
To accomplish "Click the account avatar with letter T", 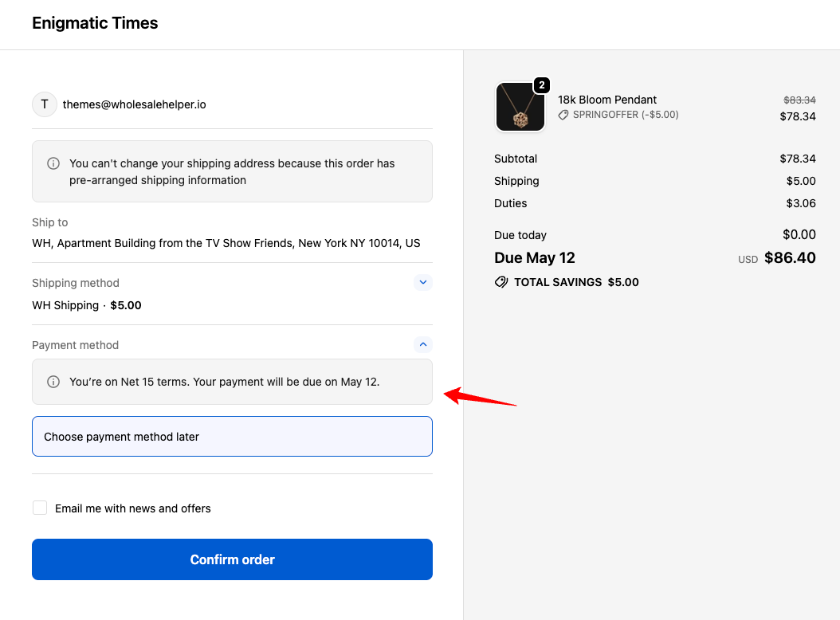I will 45,104.
